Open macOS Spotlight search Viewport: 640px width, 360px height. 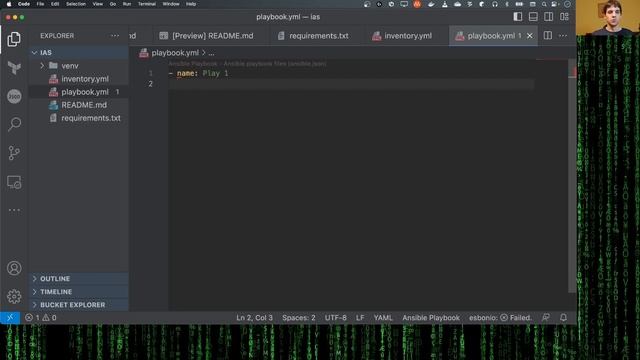click(544, 4)
